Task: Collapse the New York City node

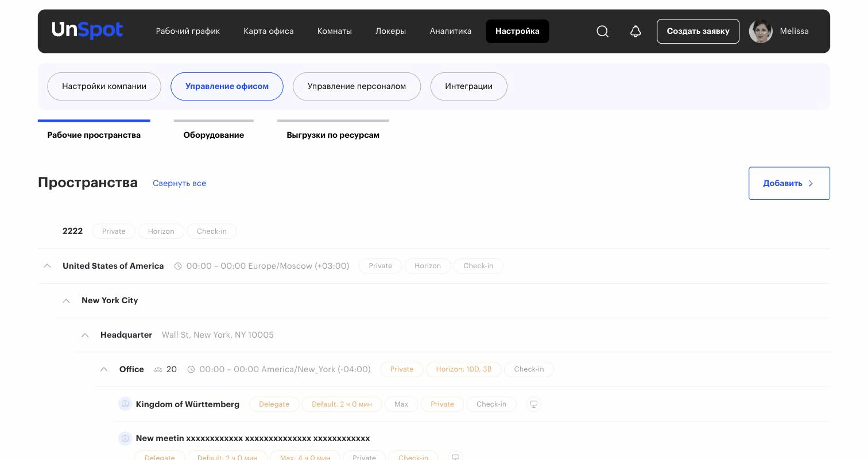Action: point(67,300)
